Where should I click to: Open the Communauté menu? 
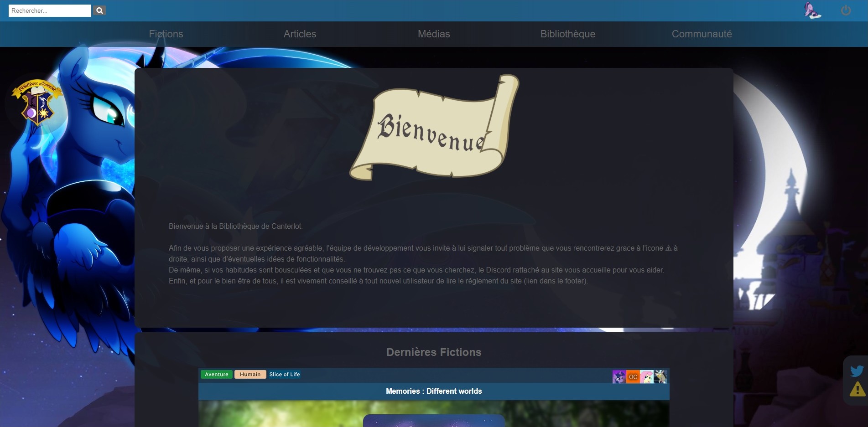702,34
